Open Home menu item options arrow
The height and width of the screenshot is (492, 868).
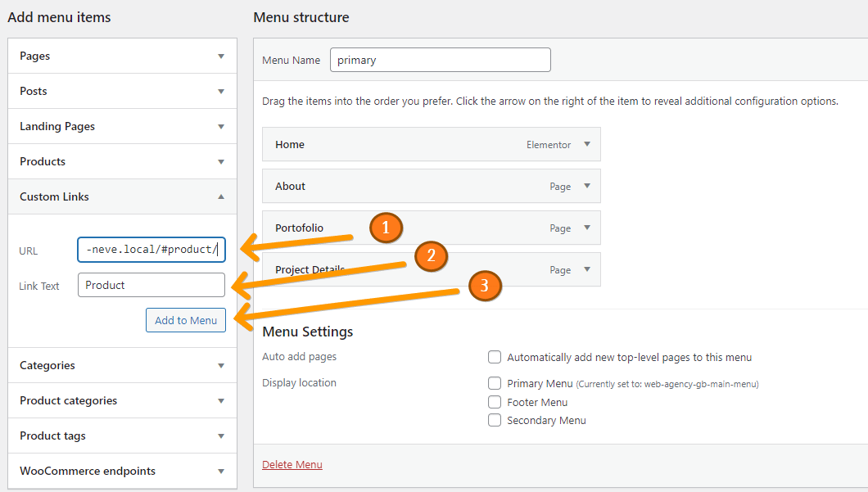click(x=587, y=144)
